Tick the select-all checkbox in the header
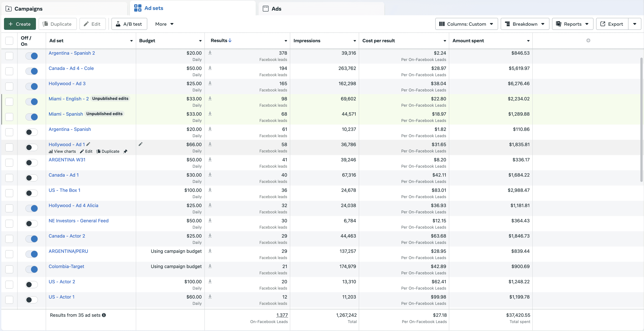 [9, 40]
